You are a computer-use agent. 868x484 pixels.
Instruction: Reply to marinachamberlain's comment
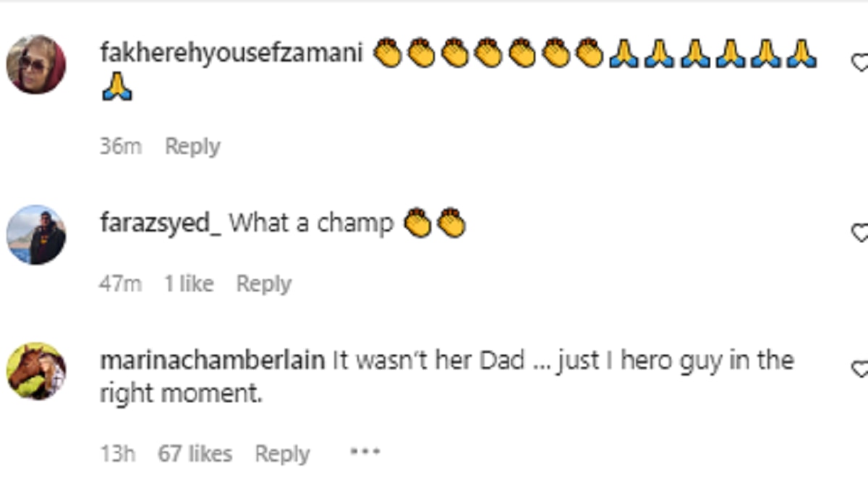point(282,454)
